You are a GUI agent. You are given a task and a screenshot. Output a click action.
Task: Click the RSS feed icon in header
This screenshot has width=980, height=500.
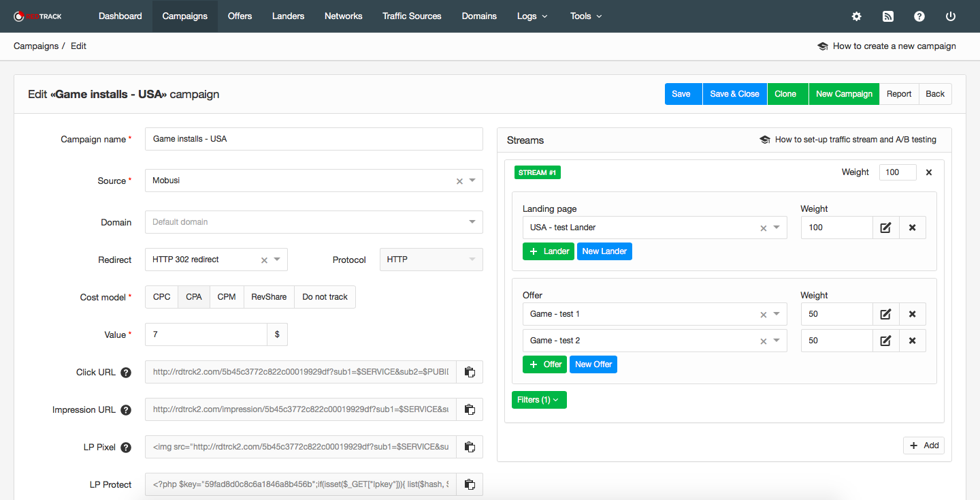coord(888,16)
